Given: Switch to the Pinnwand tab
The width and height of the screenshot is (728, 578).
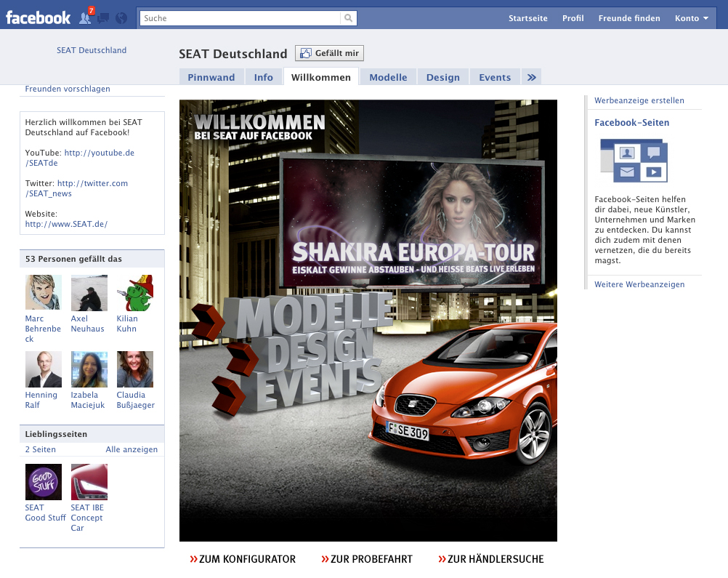Looking at the screenshot, I should tap(211, 77).
